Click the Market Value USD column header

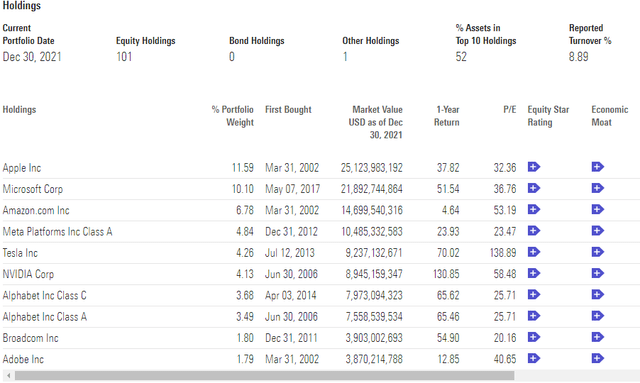(376, 122)
